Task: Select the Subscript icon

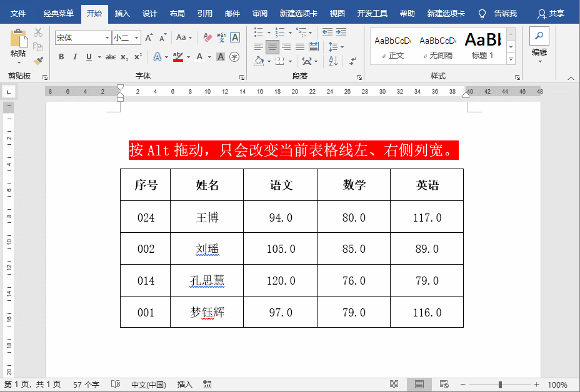Action: pyautogui.click(x=124, y=56)
